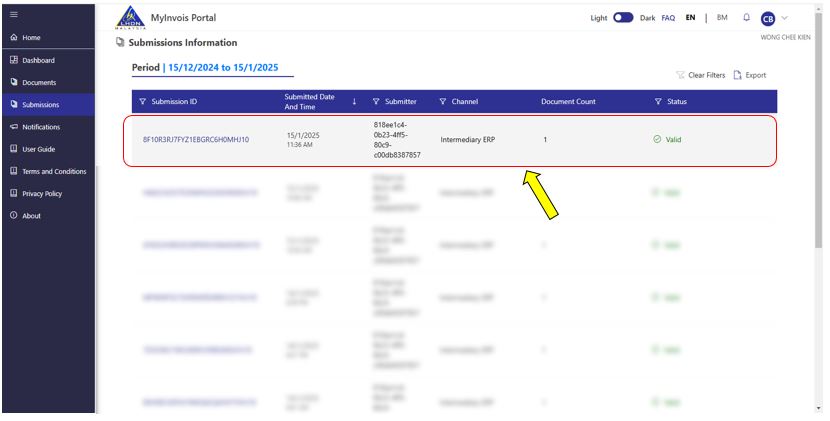The image size is (830, 421).
Task: Switch language to BM
Action: click(722, 17)
